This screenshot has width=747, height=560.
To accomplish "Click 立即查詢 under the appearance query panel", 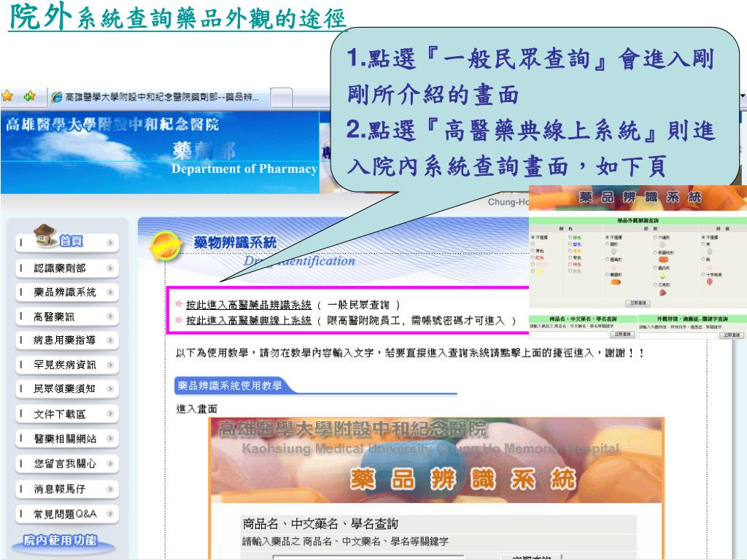I will [638, 303].
